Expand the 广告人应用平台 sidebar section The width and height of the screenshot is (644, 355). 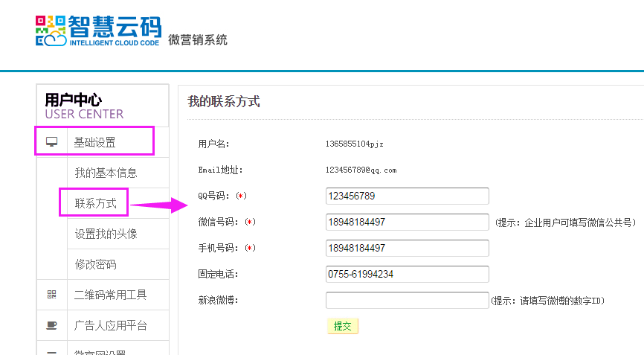click(x=110, y=325)
